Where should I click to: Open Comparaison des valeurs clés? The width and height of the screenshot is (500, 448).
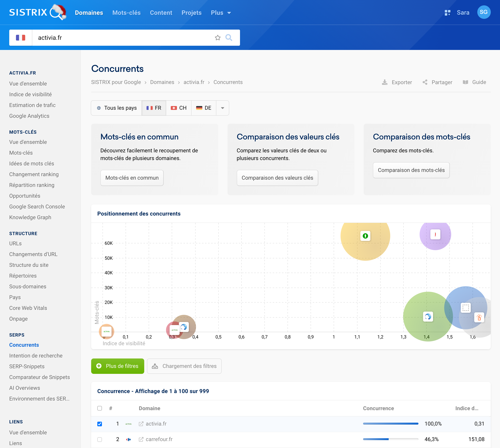(277, 178)
